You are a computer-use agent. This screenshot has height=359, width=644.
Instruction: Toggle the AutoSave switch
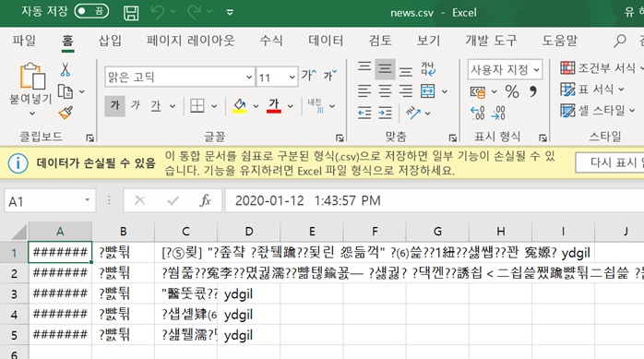[x=91, y=11]
